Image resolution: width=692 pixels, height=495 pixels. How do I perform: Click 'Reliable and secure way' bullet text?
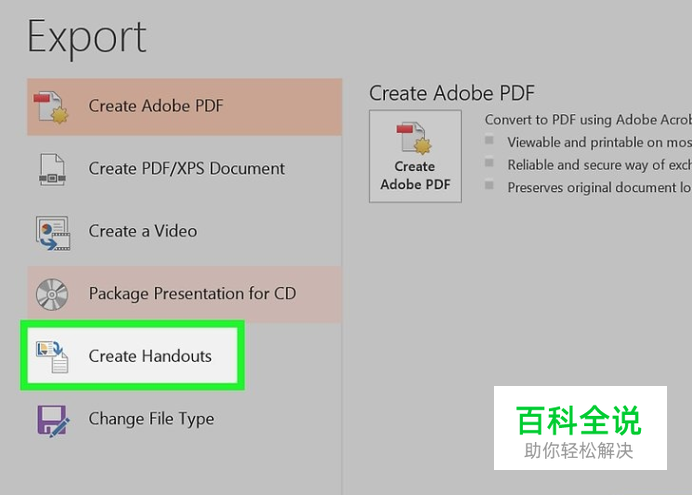pos(599,165)
